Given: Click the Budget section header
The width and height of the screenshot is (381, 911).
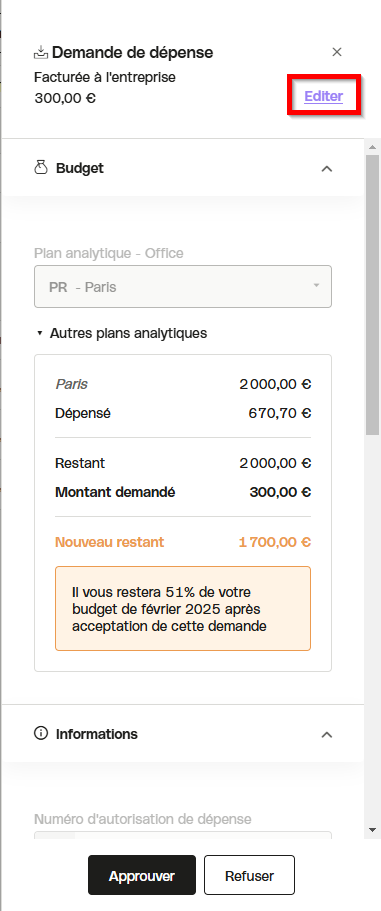Looking at the screenshot, I should [x=183, y=168].
